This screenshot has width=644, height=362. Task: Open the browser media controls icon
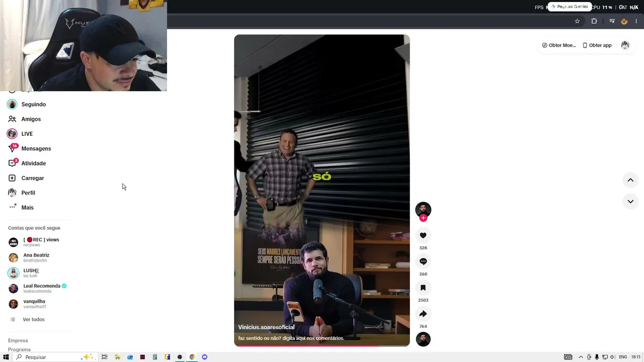pos(612,21)
